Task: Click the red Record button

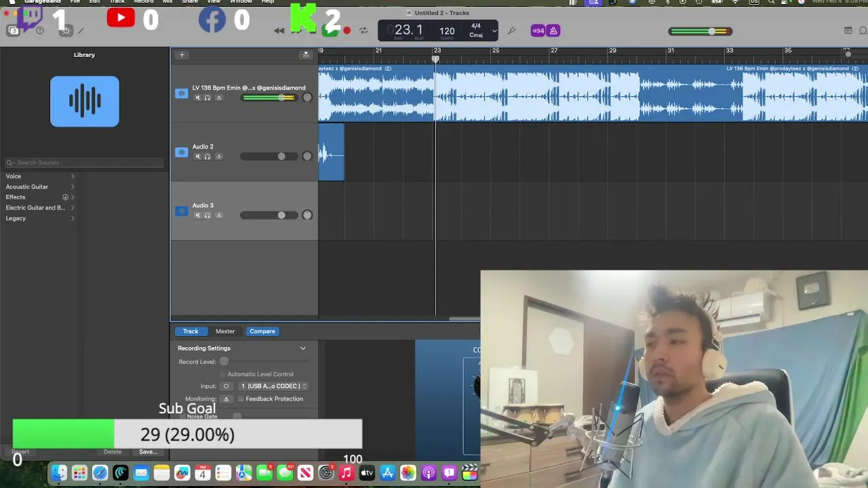Action: point(347,30)
